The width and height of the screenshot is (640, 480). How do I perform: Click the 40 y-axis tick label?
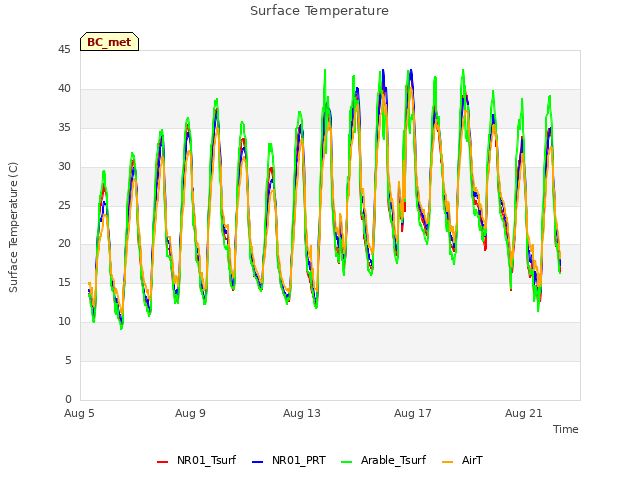pyautogui.click(x=64, y=88)
